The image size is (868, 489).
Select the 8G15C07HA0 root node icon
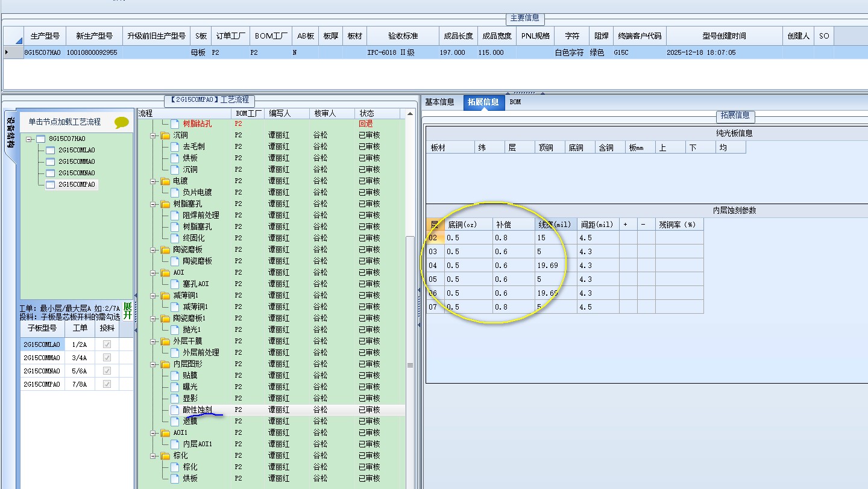40,139
